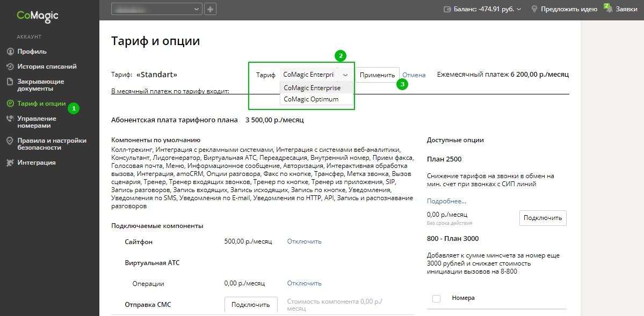The image size is (644, 316).
Task: Open Заявки notifications
Action: pyautogui.click(x=626, y=9)
